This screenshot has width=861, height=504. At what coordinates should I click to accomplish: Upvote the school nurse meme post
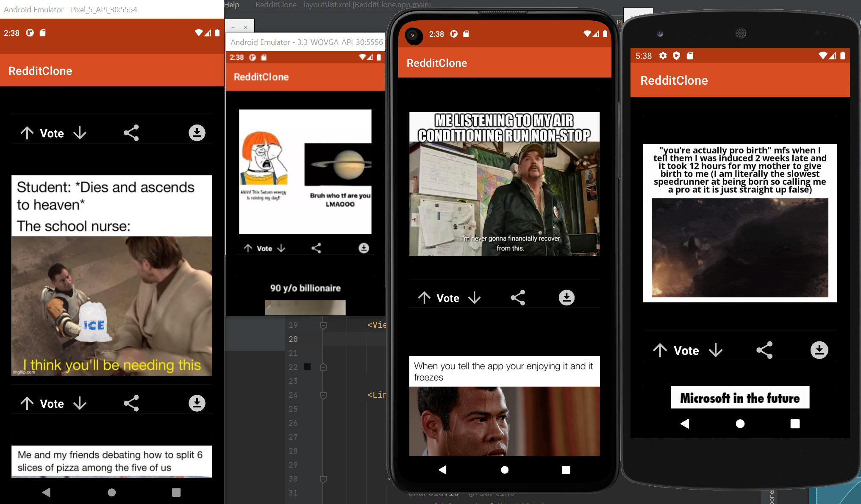27,133
